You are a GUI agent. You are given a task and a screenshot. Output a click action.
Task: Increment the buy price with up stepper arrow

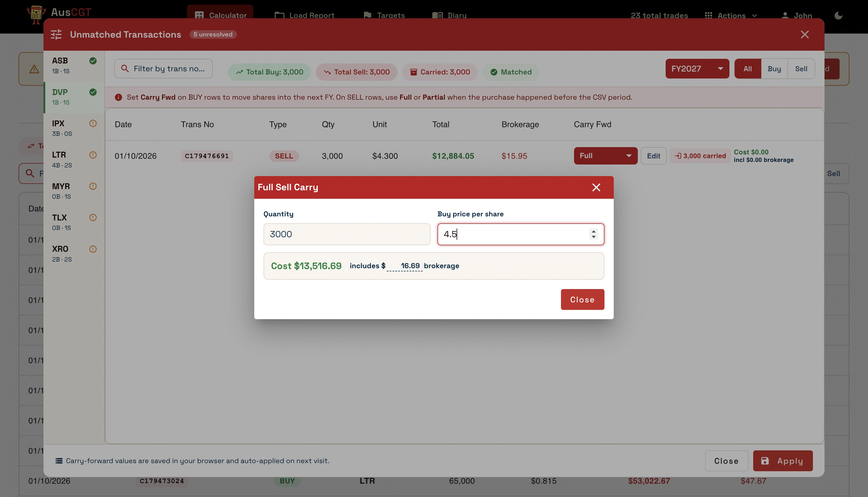point(593,231)
